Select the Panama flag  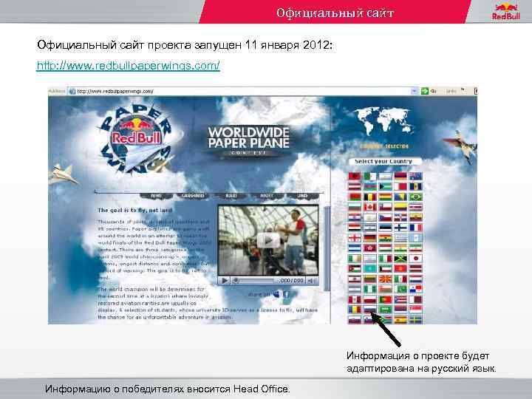(415, 289)
